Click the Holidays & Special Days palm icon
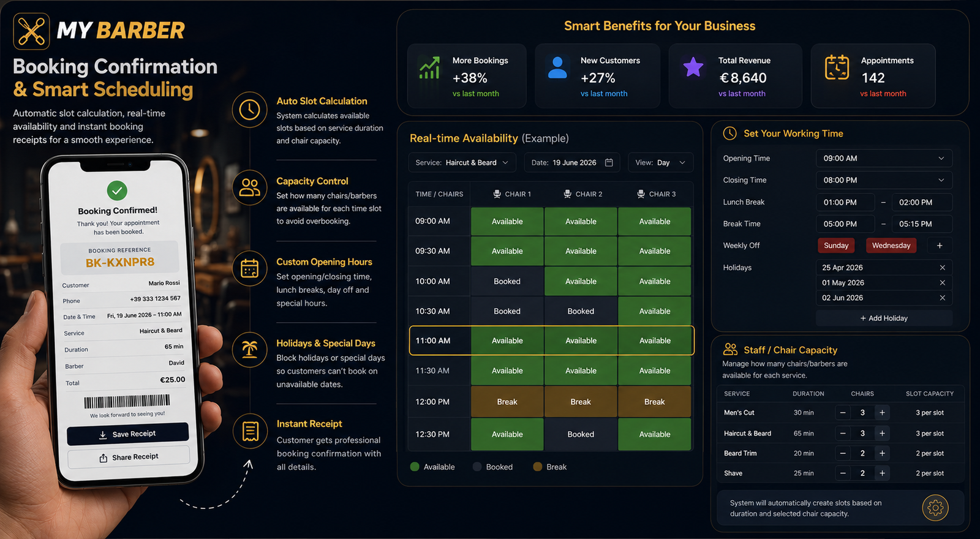This screenshot has height=539, width=980. [x=249, y=350]
